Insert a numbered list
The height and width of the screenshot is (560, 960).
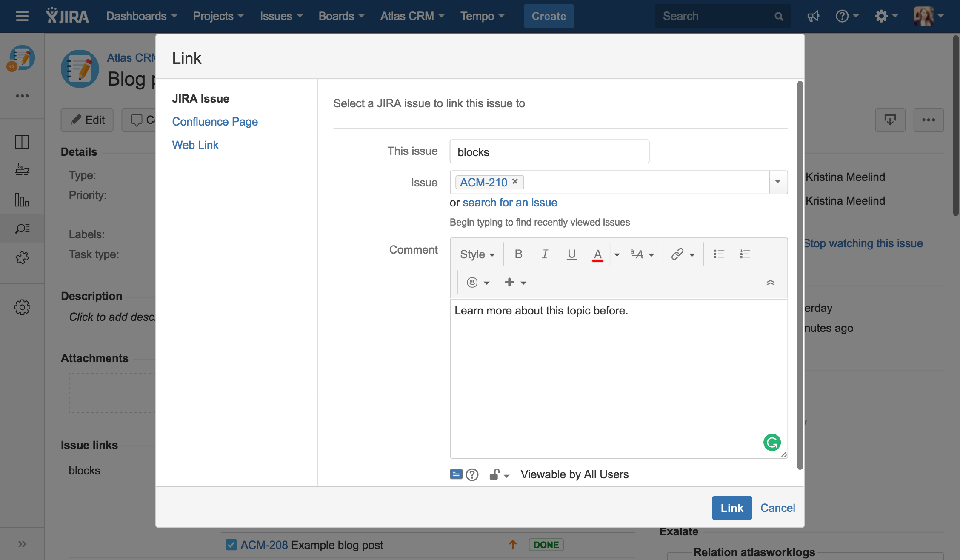(x=745, y=254)
